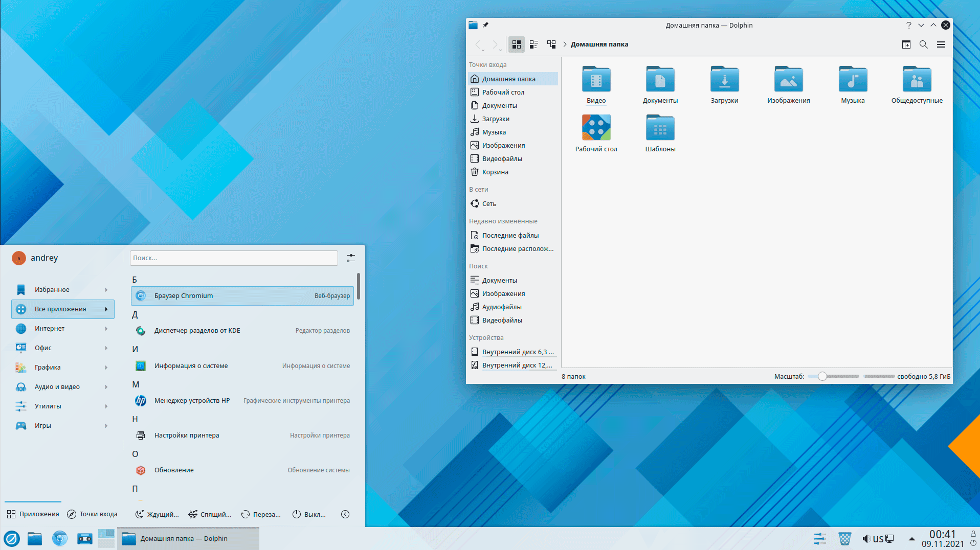Pin the Dolphin window with pushpin icon
The width and height of the screenshot is (980, 550).
(485, 25)
